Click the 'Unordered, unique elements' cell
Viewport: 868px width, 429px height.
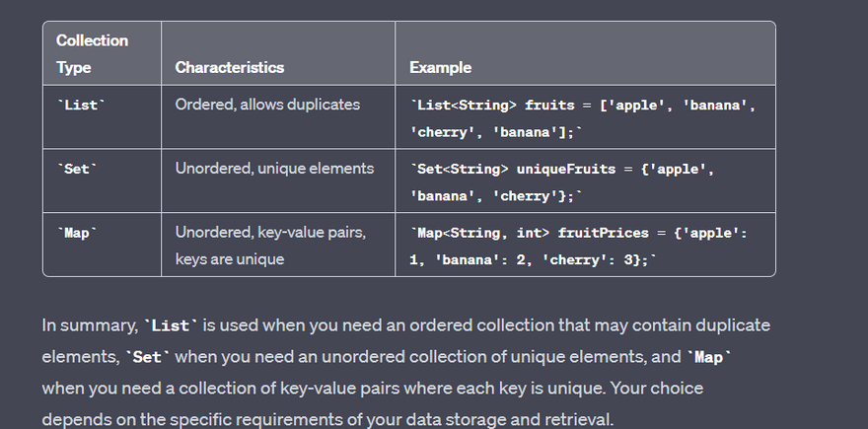click(274, 169)
